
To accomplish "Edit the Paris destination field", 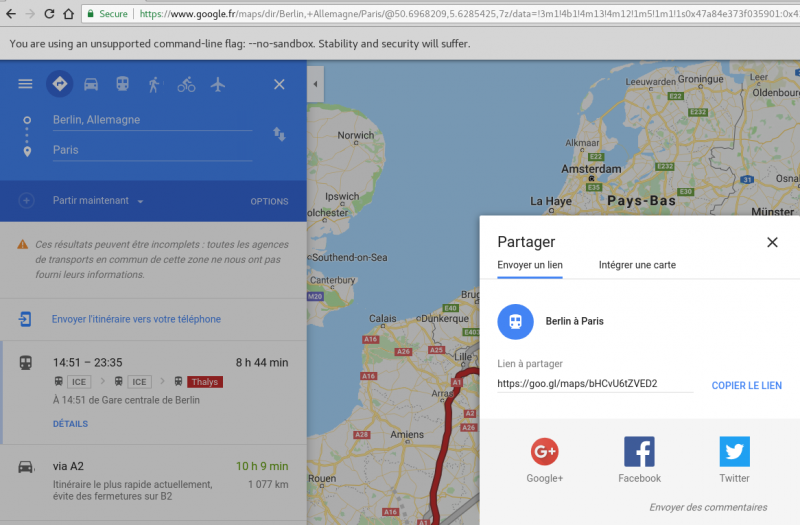I will point(152,150).
